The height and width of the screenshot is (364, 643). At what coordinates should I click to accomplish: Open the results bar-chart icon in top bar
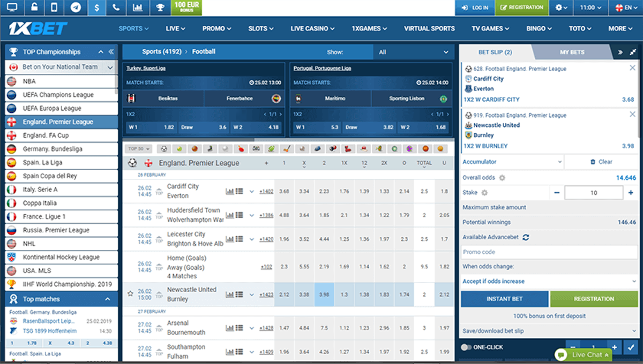[x=138, y=7]
